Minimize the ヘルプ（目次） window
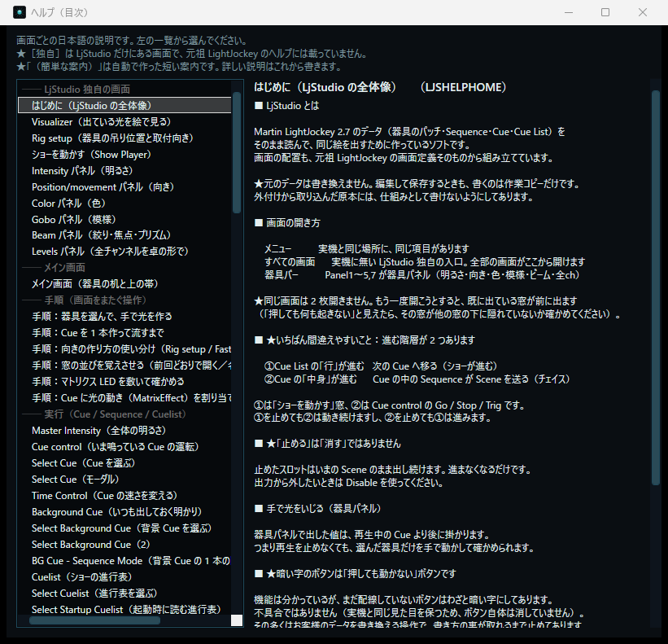The width and height of the screenshot is (668, 644). click(x=568, y=12)
